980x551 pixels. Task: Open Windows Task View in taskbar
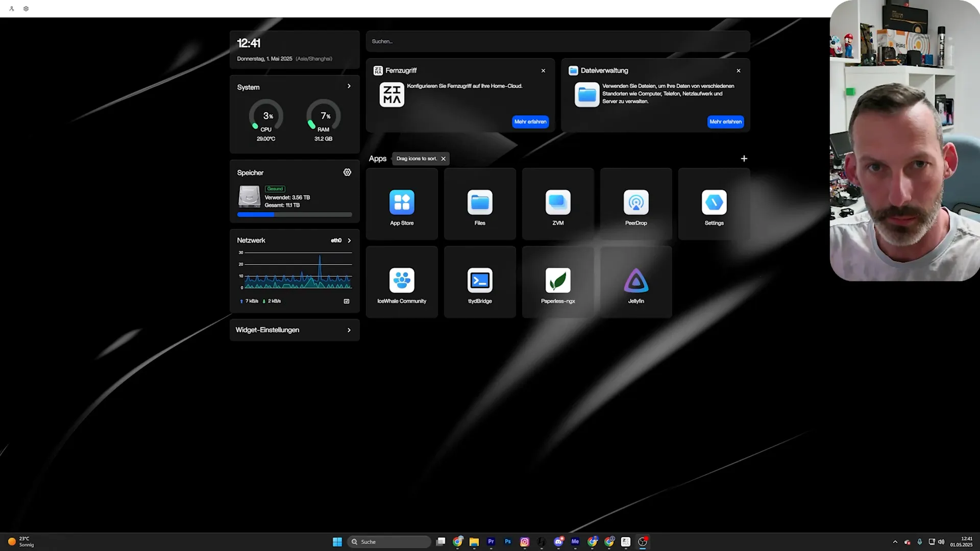click(441, 542)
